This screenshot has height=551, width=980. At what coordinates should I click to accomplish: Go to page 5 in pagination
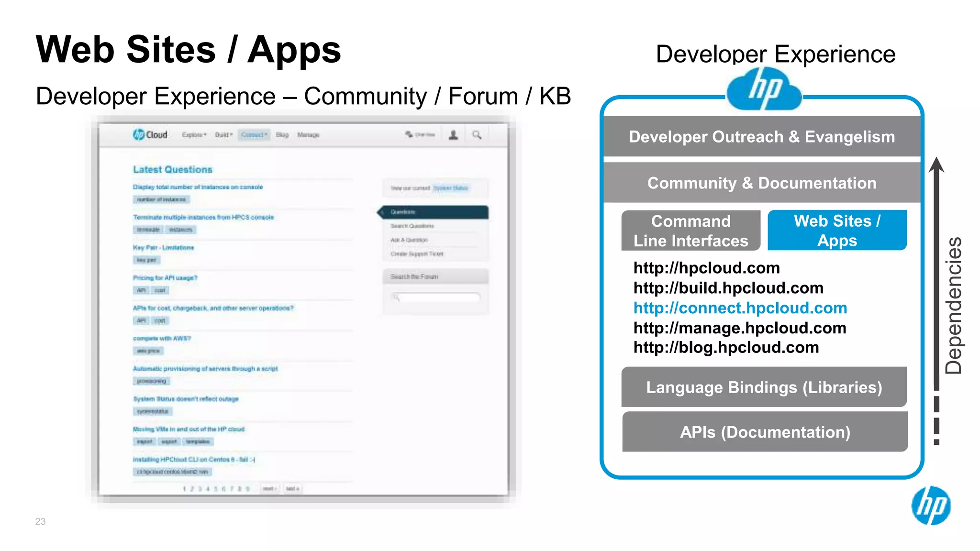(216, 489)
